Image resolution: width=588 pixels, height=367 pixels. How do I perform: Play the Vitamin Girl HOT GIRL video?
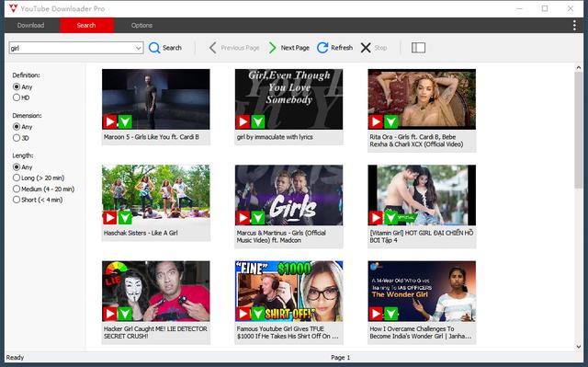[376, 218]
